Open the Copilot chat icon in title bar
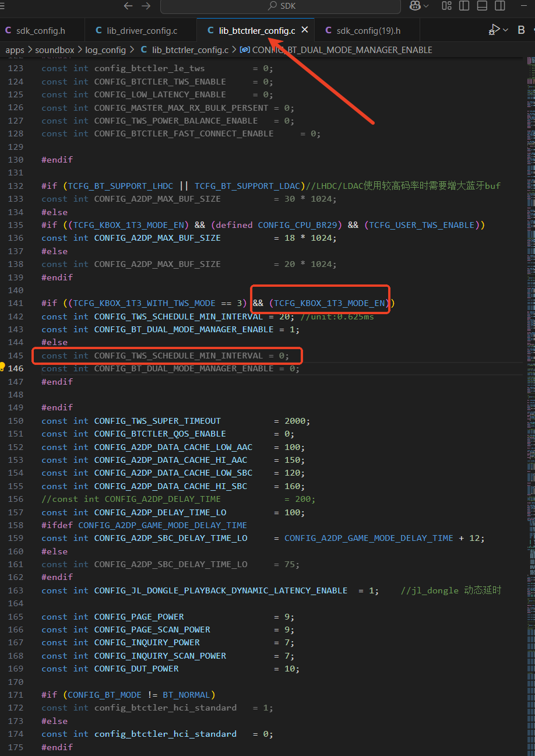 click(415, 6)
